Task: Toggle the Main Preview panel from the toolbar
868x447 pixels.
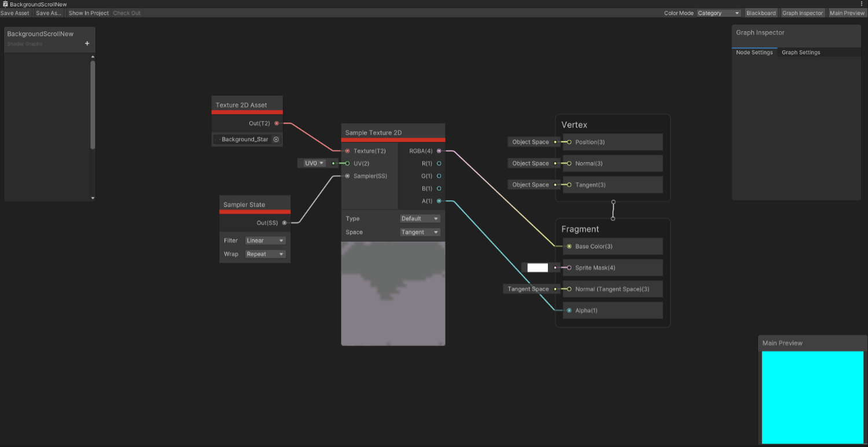Action: [847, 13]
